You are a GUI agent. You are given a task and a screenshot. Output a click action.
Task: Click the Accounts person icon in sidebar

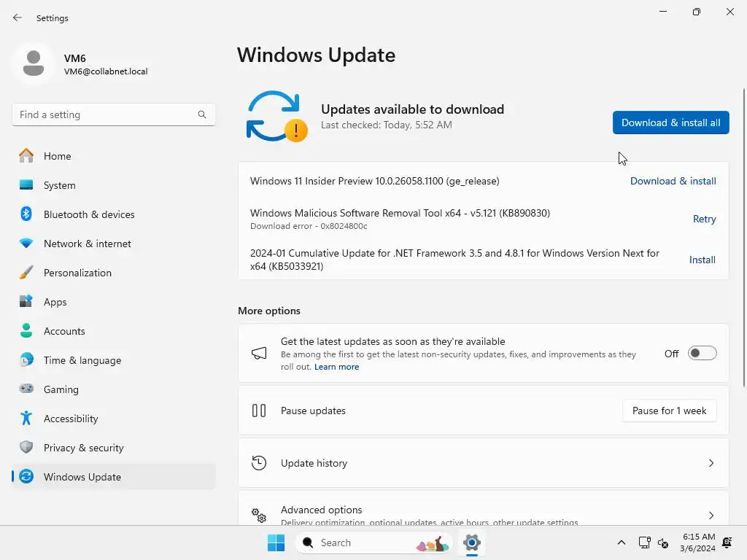point(26,330)
